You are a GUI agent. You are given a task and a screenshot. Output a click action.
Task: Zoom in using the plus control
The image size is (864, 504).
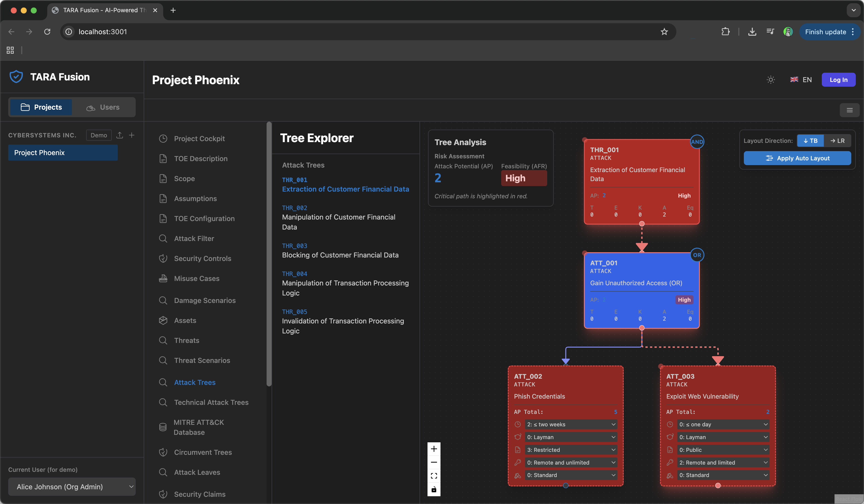pyautogui.click(x=434, y=449)
